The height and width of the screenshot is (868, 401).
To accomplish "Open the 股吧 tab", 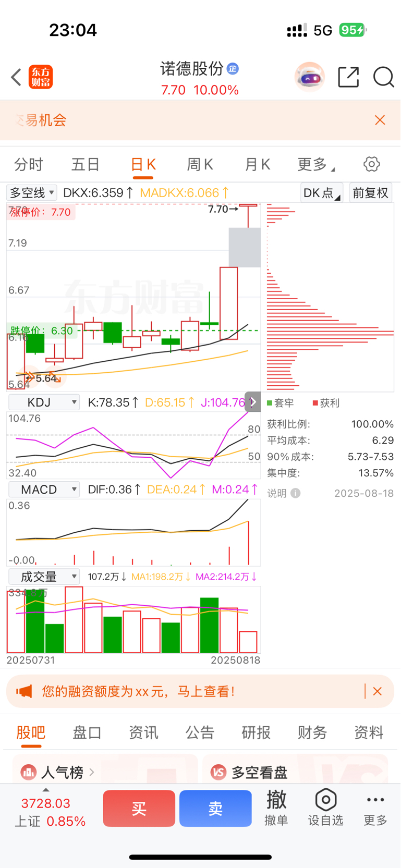I will tap(31, 732).
